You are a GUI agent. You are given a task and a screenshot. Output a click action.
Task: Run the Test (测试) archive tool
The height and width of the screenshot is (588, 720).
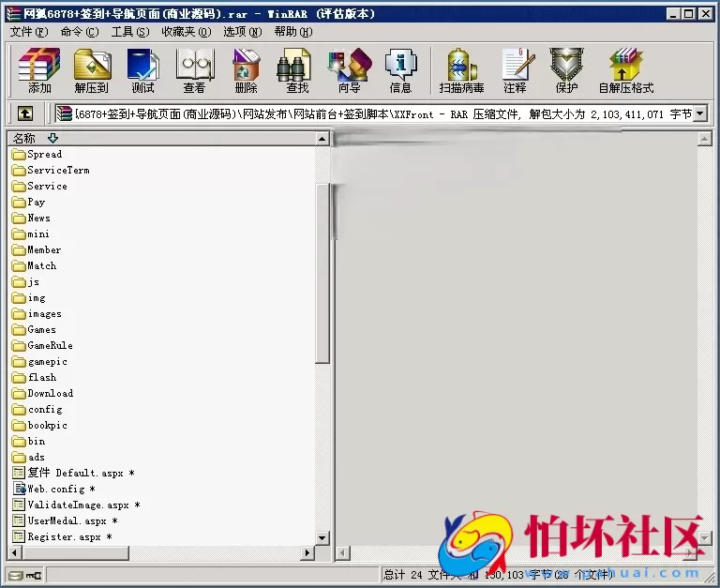pyautogui.click(x=142, y=69)
